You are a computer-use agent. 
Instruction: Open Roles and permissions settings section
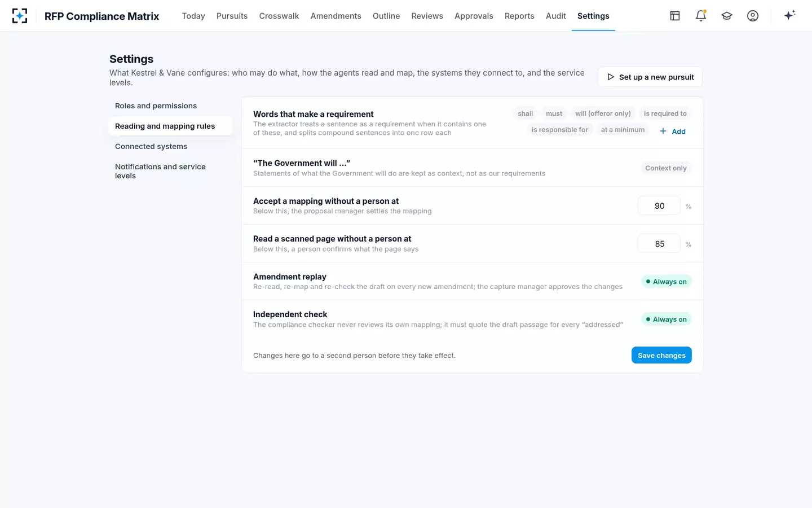pos(170,106)
